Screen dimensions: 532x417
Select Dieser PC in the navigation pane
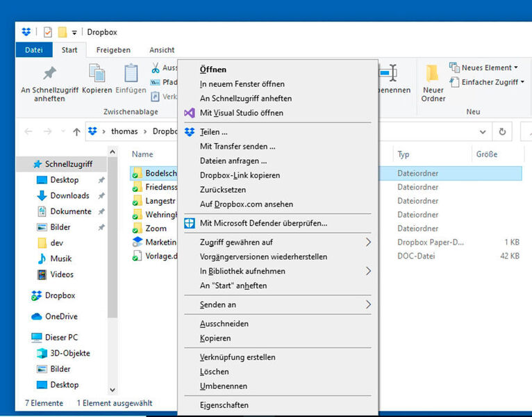coord(61,338)
